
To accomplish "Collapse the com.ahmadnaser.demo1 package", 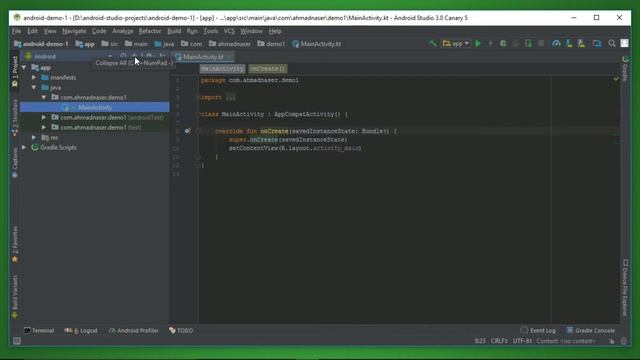I will tap(44, 97).
